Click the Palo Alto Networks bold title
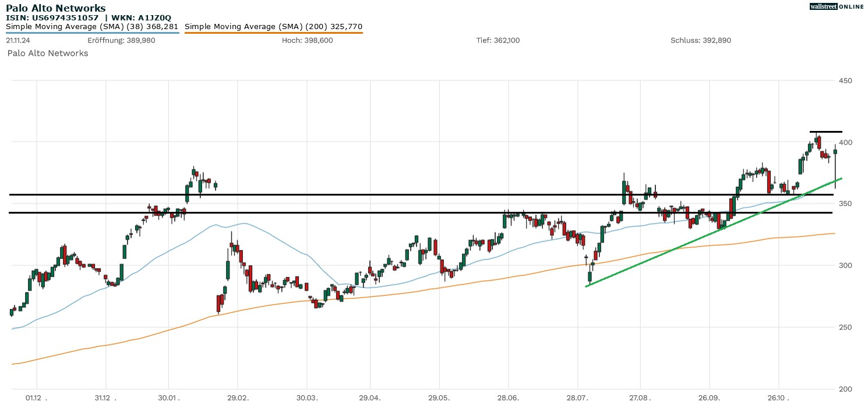The height and width of the screenshot is (401, 868). point(56,8)
